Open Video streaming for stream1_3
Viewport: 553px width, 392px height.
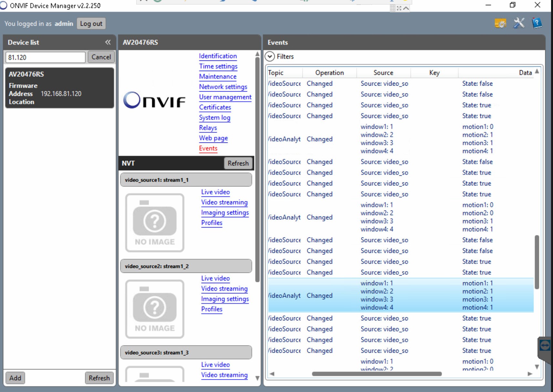click(224, 375)
